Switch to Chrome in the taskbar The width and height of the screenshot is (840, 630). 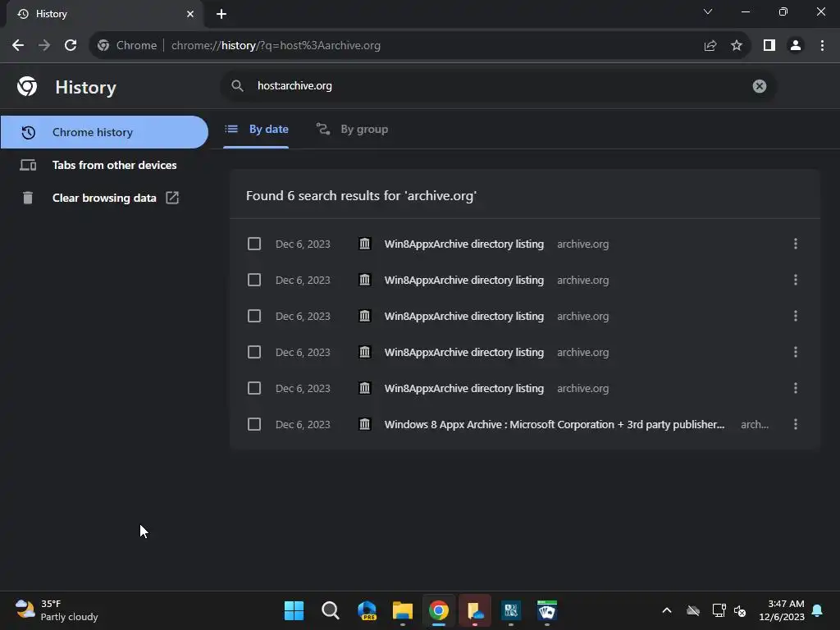pyautogui.click(x=439, y=610)
